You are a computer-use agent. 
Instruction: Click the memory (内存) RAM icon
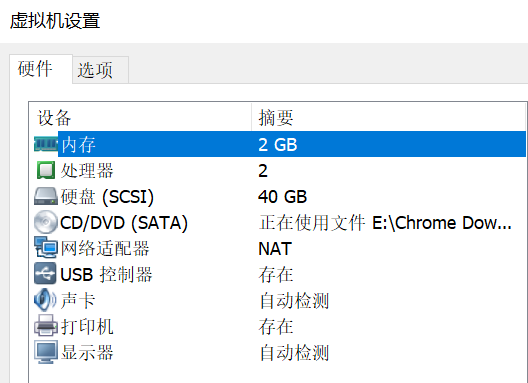pos(46,144)
